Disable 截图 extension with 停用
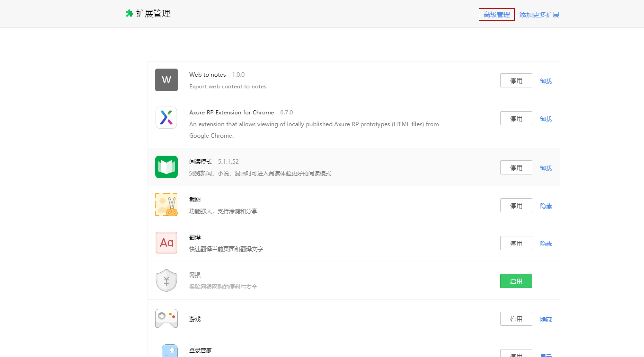Screen dimensions: 644x357 coord(516,205)
